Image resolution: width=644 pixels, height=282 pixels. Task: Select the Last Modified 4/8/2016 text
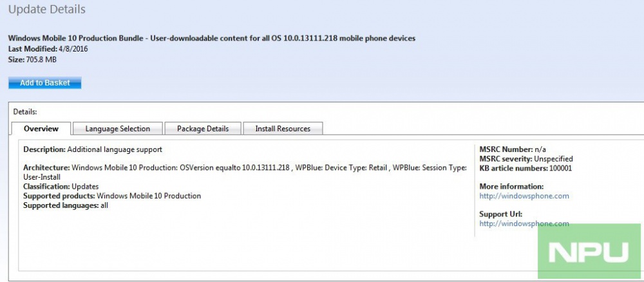(x=48, y=49)
